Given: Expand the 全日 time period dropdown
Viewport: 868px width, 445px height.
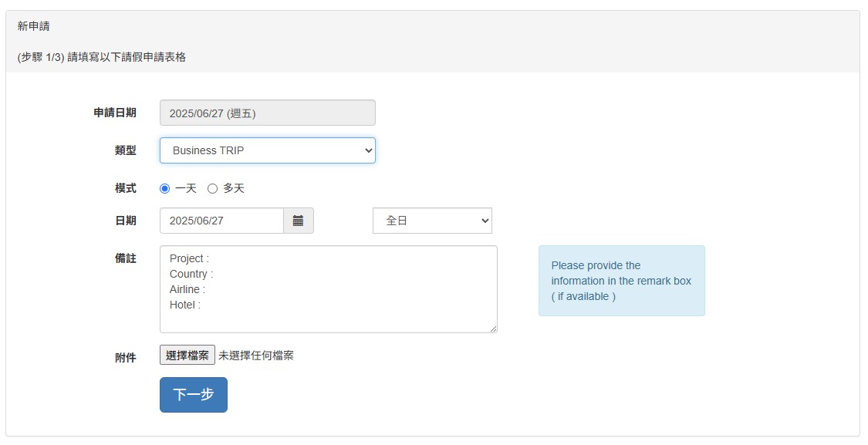Looking at the screenshot, I should (432, 221).
